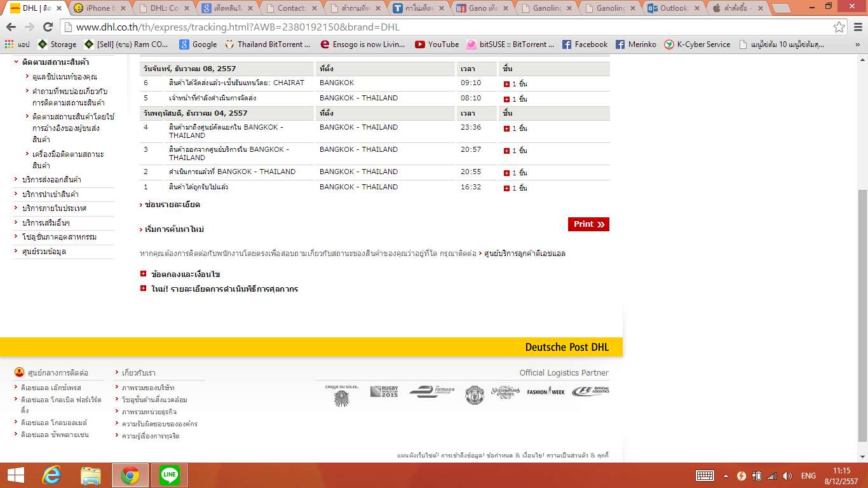Launch Internet Explorer from taskbar
Image resolution: width=868 pixels, height=488 pixels.
(51, 475)
